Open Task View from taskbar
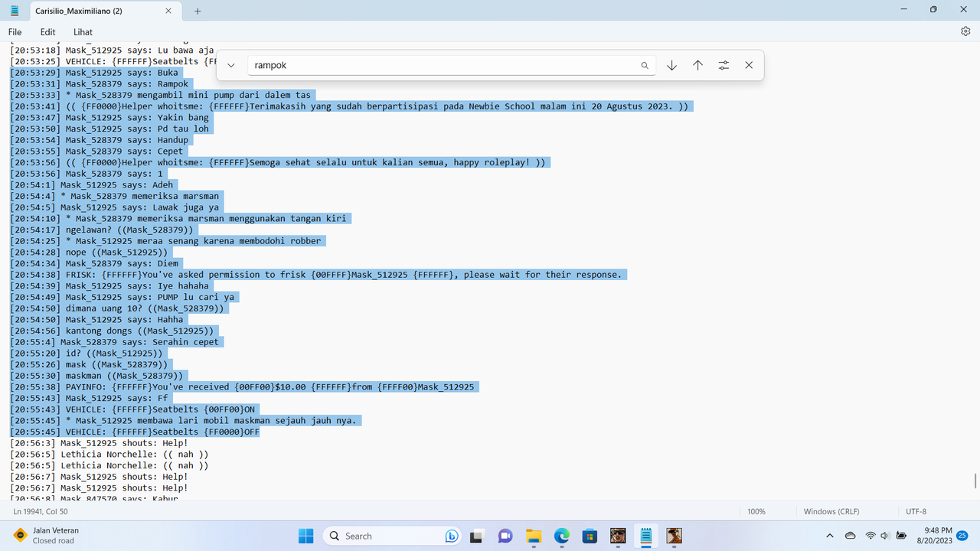This screenshot has height=551, width=980. [x=477, y=536]
